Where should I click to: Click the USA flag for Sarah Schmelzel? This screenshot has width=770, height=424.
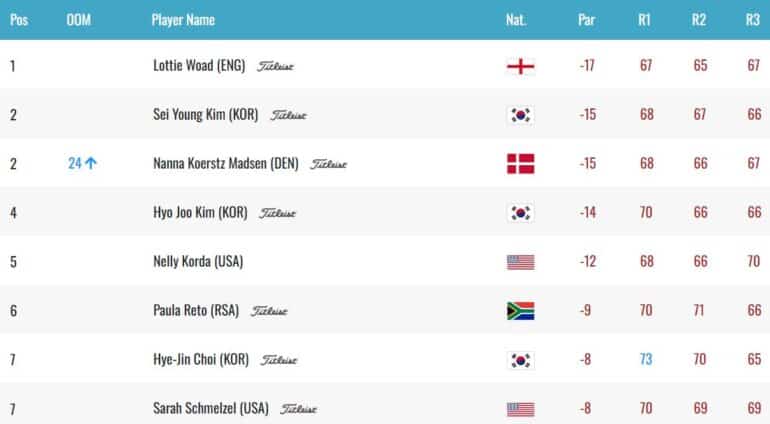pos(521,409)
